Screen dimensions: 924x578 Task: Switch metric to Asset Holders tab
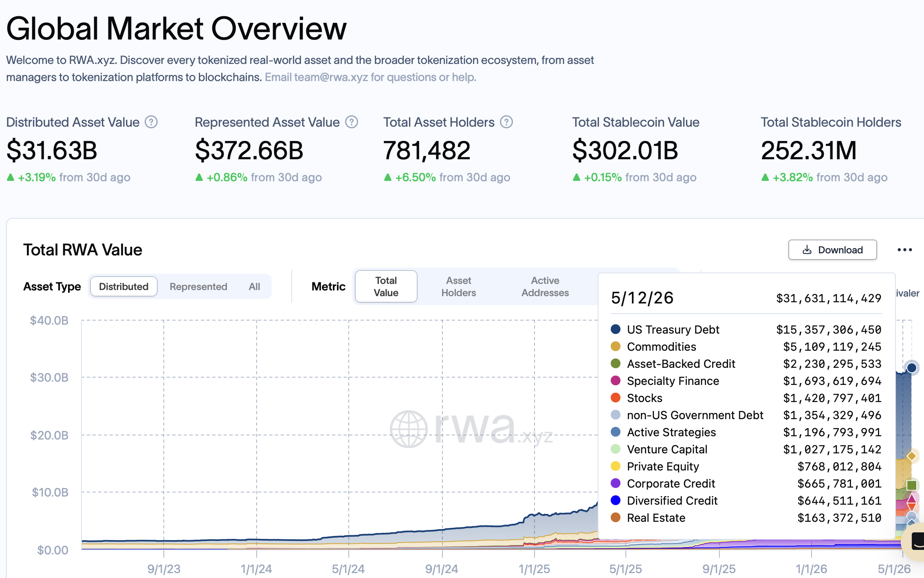tap(458, 286)
